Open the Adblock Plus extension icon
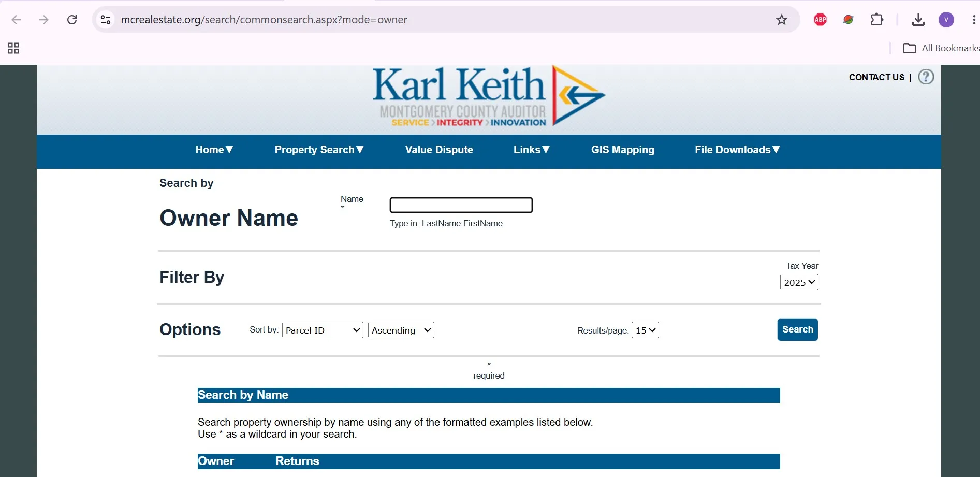The width and height of the screenshot is (980, 477). [x=820, y=20]
